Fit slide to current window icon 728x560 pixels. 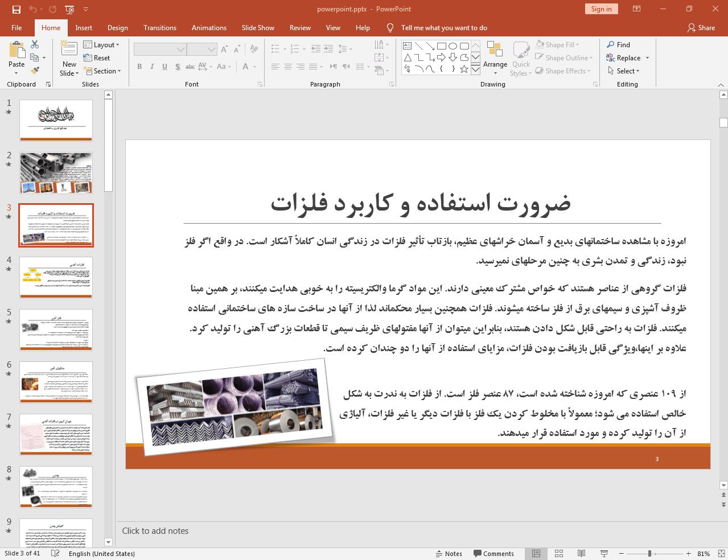(x=721, y=554)
